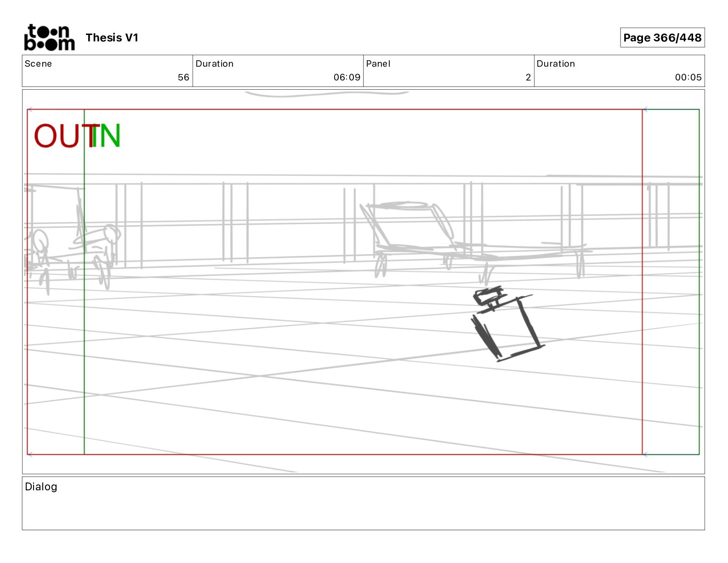Select the 'Scene' header label

[x=38, y=63]
